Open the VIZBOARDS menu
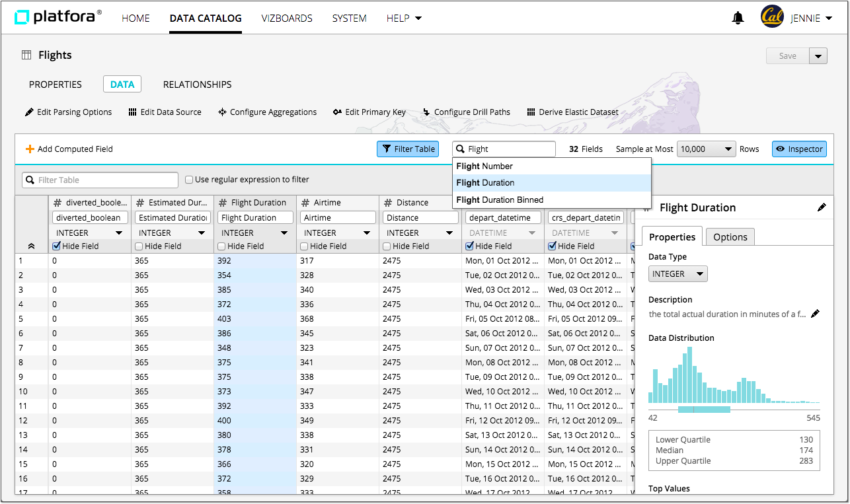The width and height of the screenshot is (850, 504). pos(287,18)
